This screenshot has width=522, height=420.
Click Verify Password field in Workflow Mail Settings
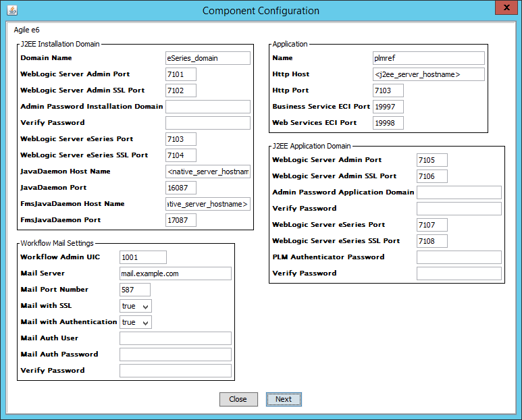coord(176,371)
